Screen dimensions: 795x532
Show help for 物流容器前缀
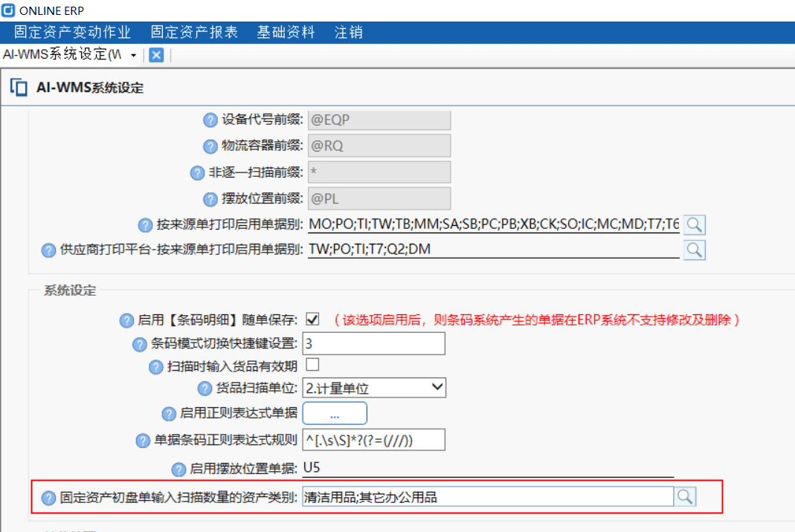[210, 146]
